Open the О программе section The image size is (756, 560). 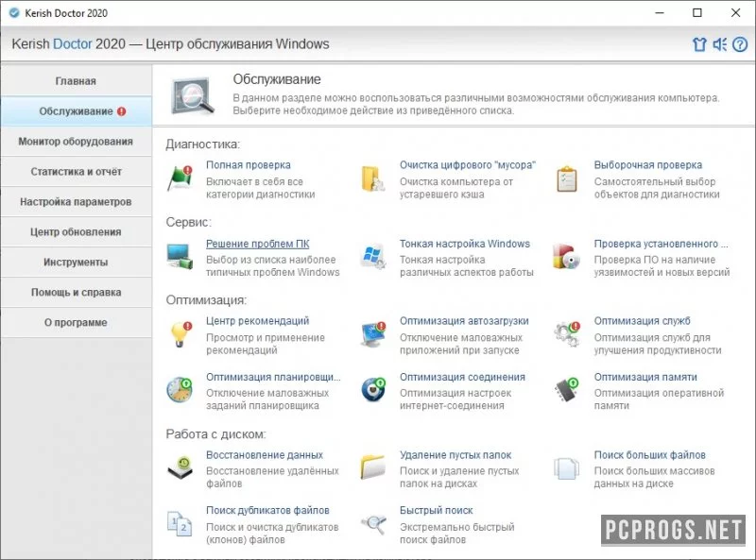(76, 322)
